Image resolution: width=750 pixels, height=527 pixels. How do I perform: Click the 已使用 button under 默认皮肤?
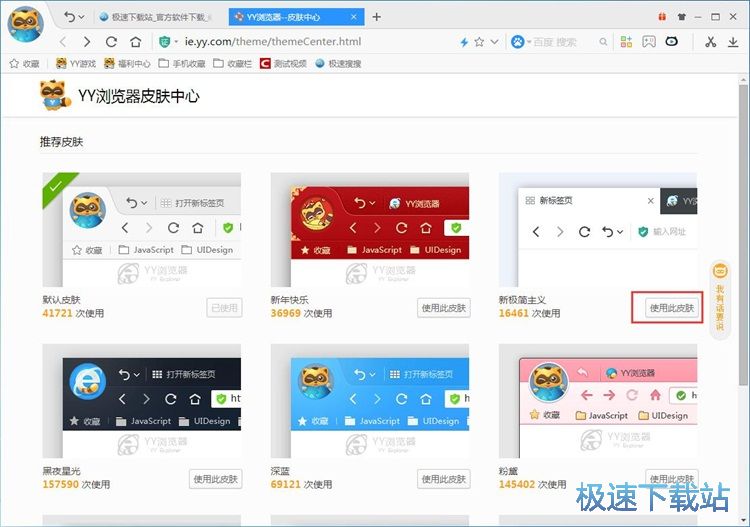click(224, 307)
